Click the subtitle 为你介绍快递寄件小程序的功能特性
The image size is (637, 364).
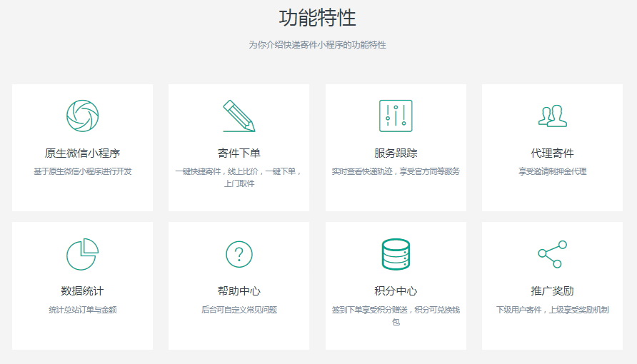tap(317, 45)
